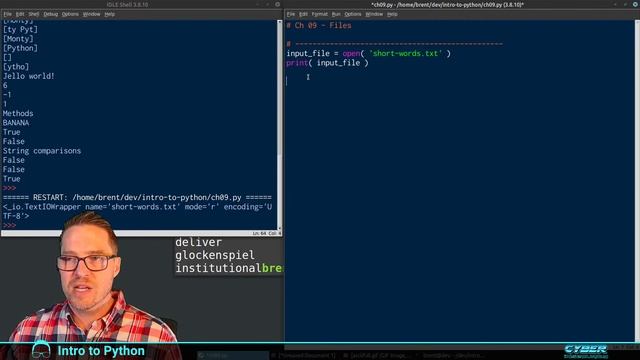
Task: Click the 'open' function call in editor
Action: [x=351, y=53]
